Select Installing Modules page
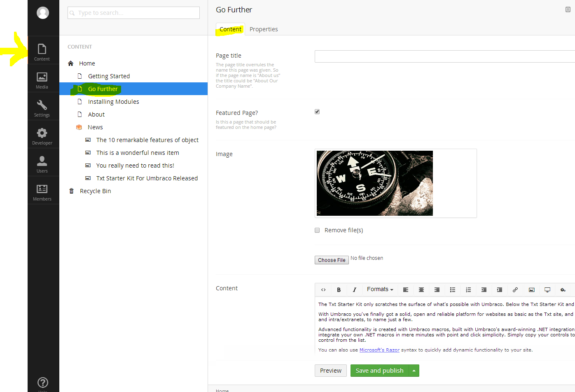This screenshot has width=575, height=392. click(114, 102)
